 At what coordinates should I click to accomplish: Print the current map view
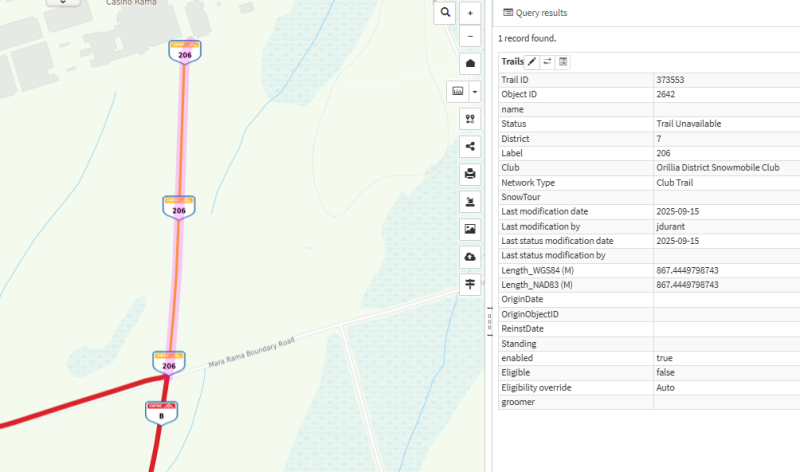470,173
